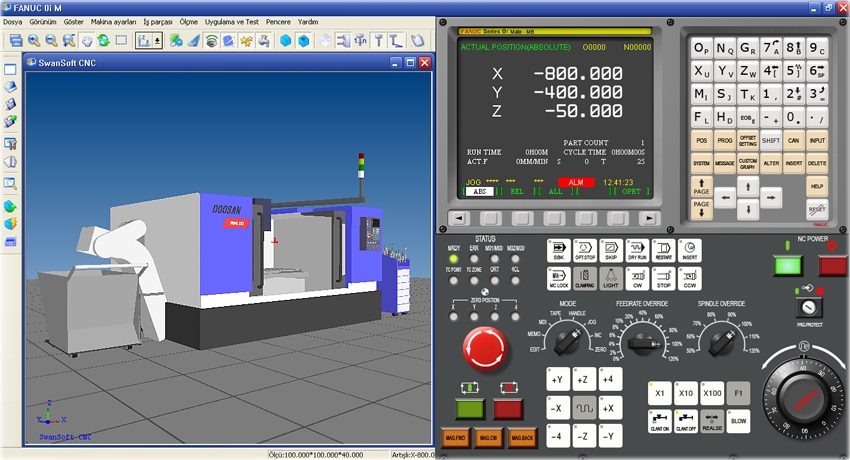Click the MAG.FWD orange button
This screenshot has width=850, height=460.
tap(455, 438)
